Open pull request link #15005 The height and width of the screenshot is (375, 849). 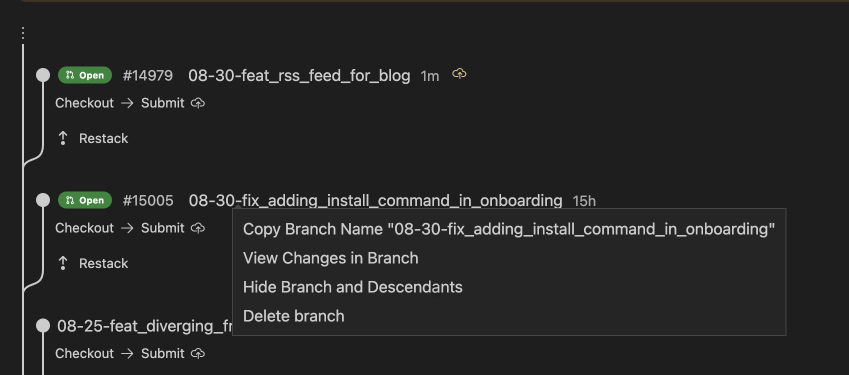click(148, 201)
